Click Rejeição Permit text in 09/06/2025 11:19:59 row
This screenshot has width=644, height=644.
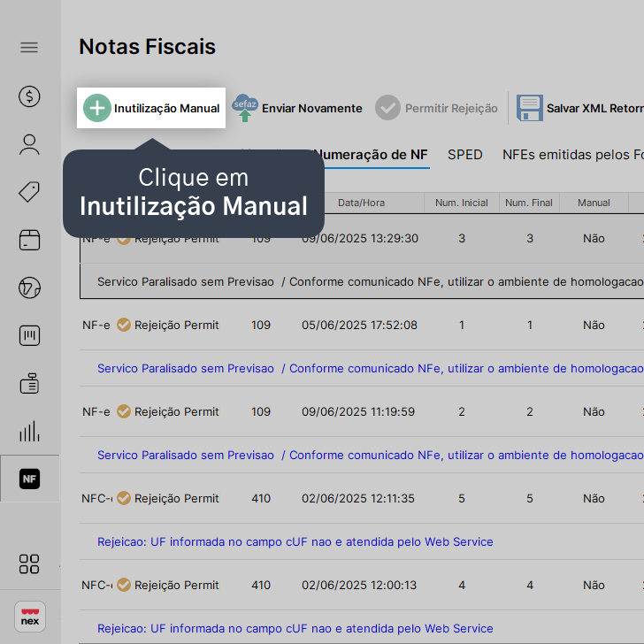(x=177, y=411)
